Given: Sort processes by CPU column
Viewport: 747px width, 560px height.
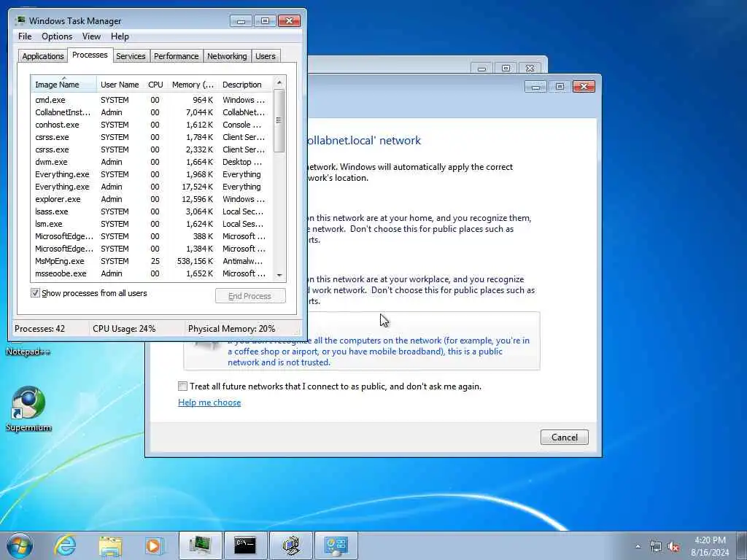Looking at the screenshot, I should [155, 85].
